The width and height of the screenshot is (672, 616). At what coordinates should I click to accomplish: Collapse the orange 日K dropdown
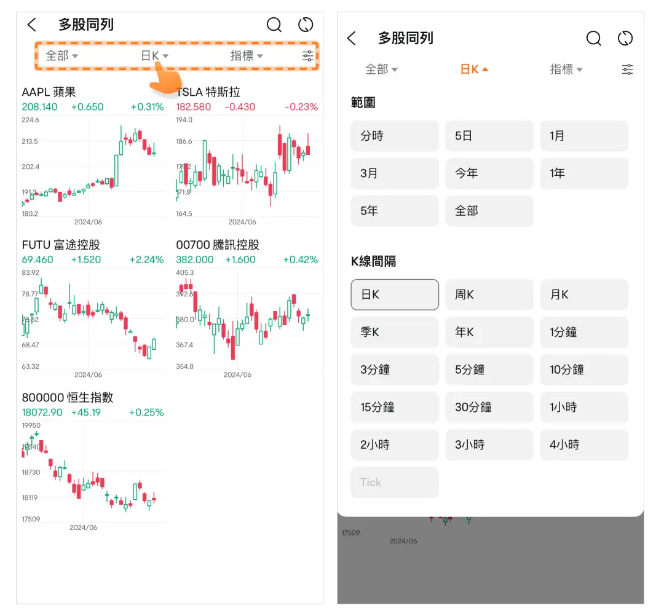tap(474, 69)
